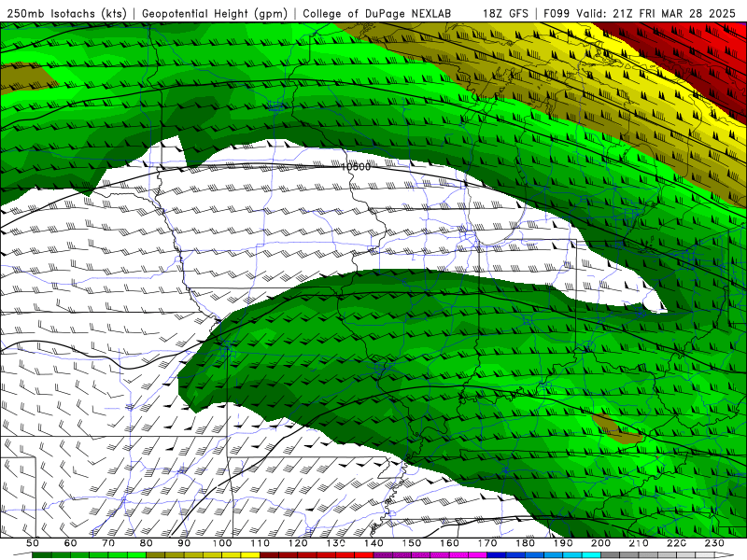Click the 170 value on the color scale
The height and width of the screenshot is (560, 747).
[487, 543]
